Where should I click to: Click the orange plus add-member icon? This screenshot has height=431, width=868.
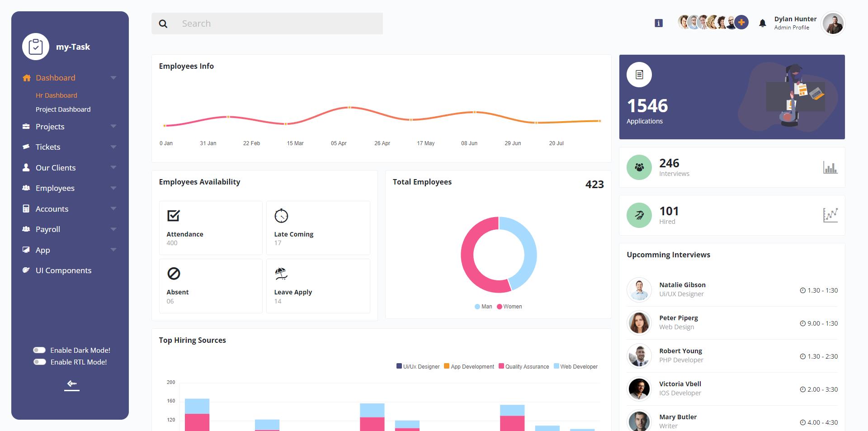click(741, 22)
